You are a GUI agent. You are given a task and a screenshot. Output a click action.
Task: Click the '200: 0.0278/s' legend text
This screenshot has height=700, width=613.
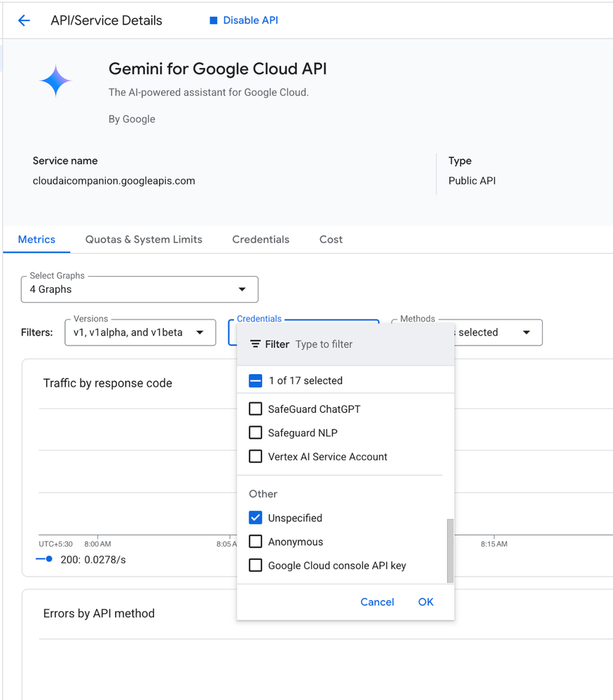pos(93,560)
